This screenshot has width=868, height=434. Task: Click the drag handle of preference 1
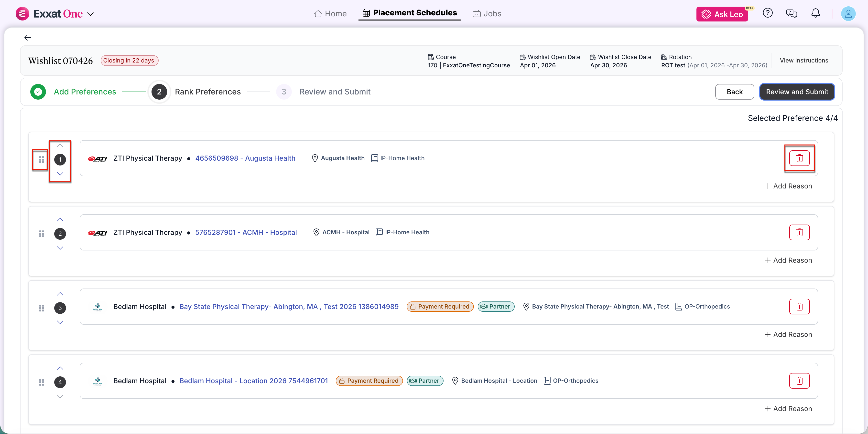[42, 160]
